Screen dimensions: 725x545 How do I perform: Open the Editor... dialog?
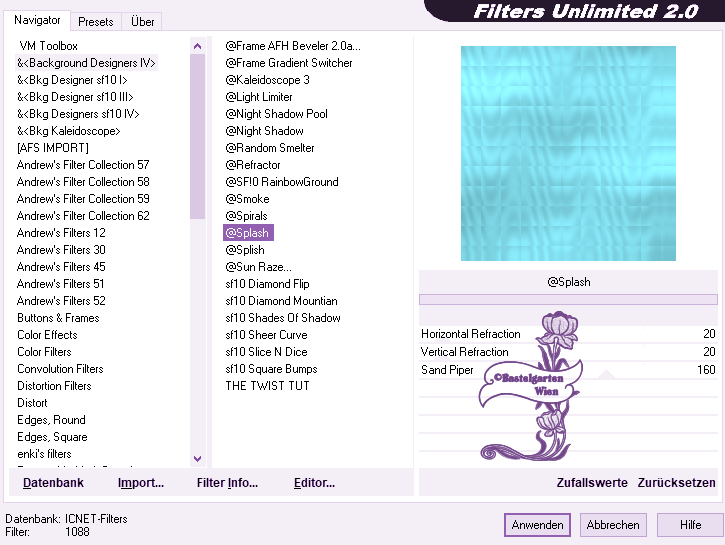(314, 483)
